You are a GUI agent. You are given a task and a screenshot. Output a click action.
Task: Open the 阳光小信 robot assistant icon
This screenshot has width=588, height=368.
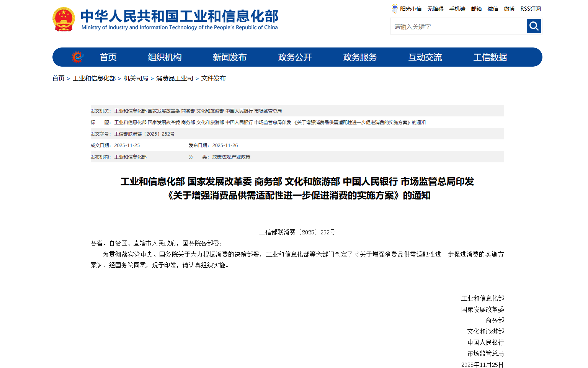coord(395,9)
